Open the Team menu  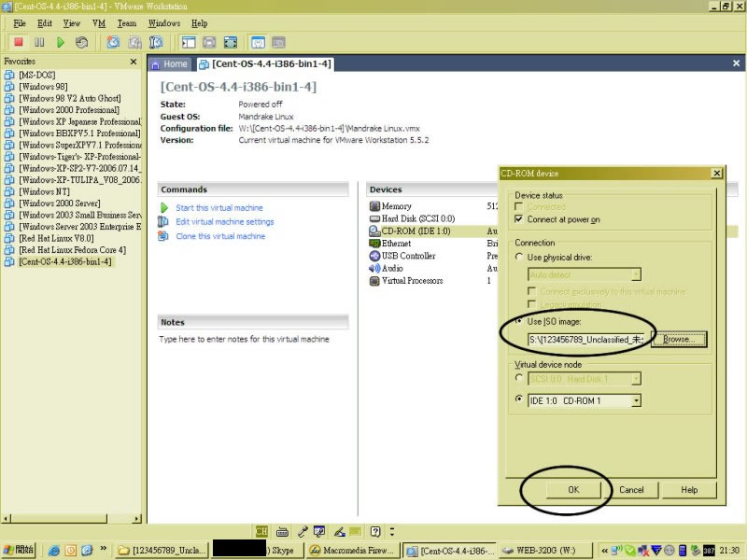[x=127, y=23]
